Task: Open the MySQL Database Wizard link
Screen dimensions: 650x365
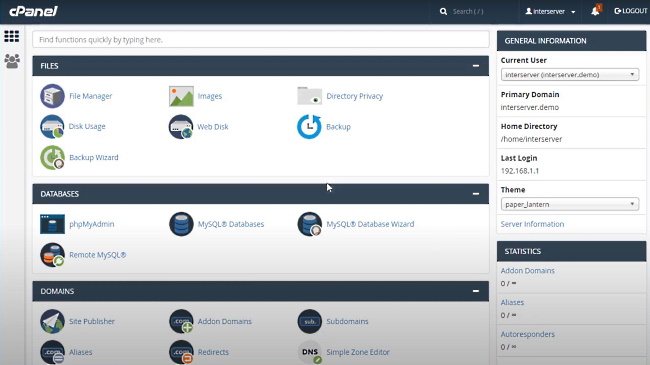Action: point(370,224)
